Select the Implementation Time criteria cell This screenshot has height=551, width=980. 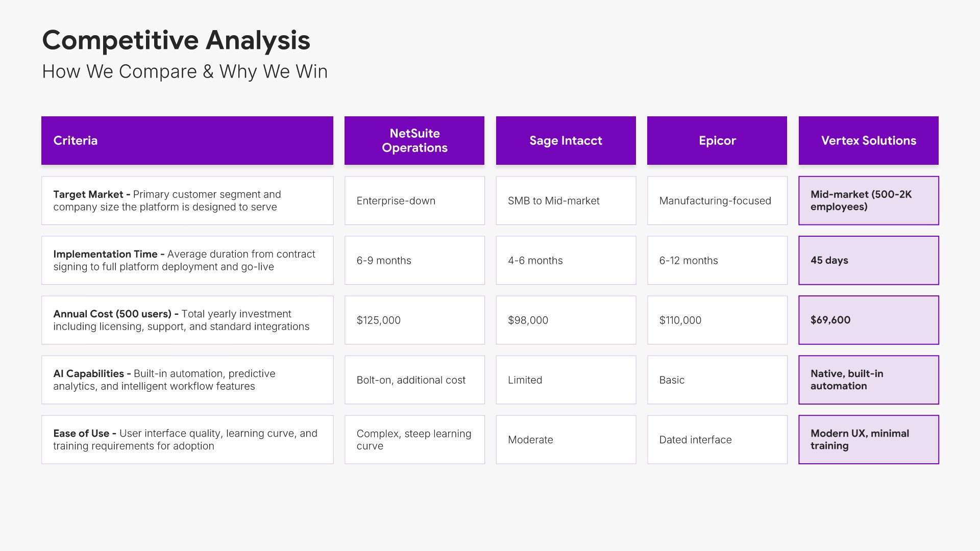tap(187, 260)
